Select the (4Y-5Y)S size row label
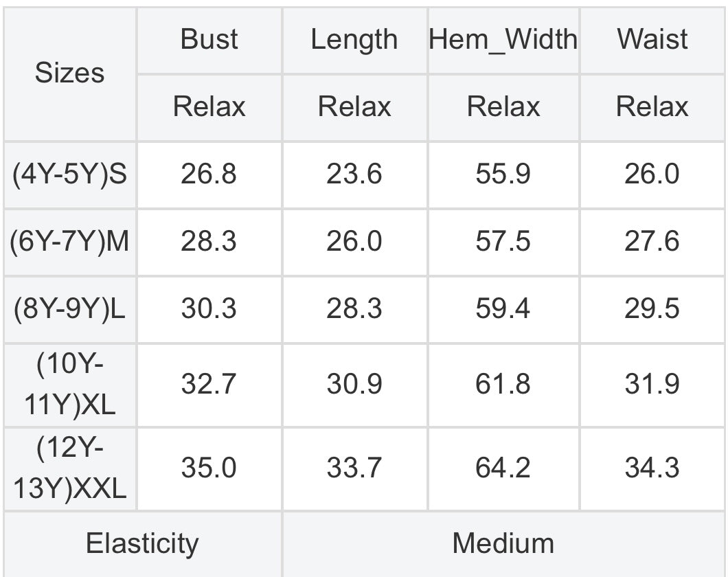This screenshot has height=577, width=728. (69, 174)
